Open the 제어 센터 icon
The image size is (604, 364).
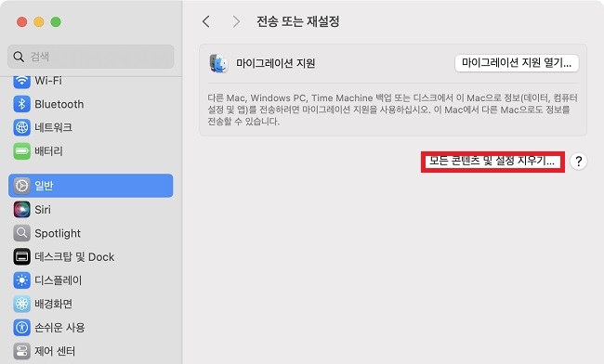tap(21, 351)
